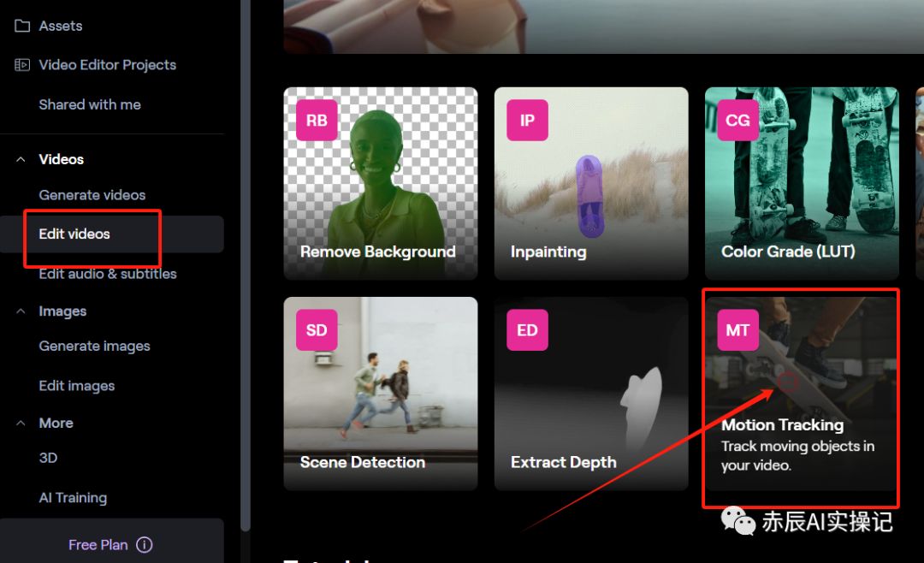Collapse the Videos section chevron

click(21, 159)
